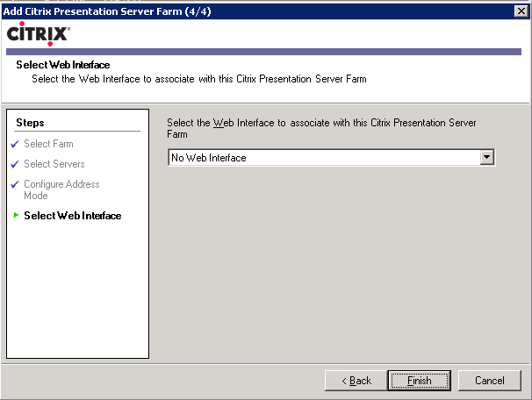The image size is (532, 400).
Task: Click the Citrix logo in the header
Action: [x=38, y=34]
